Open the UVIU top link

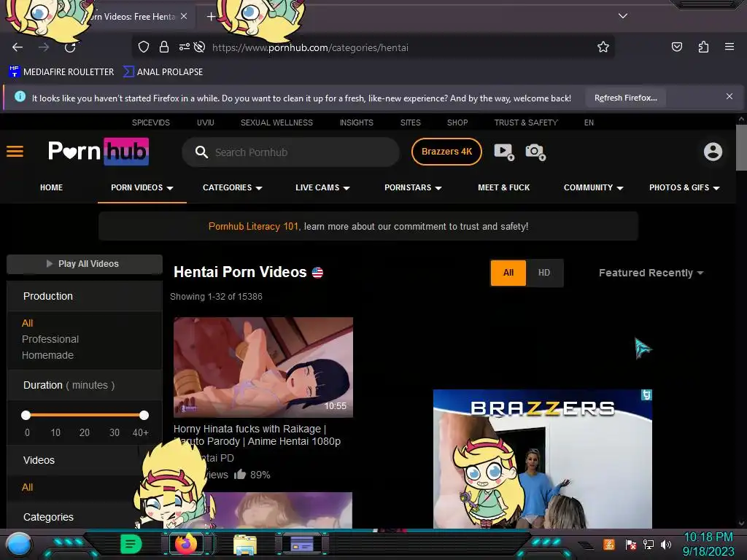tap(205, 122)
